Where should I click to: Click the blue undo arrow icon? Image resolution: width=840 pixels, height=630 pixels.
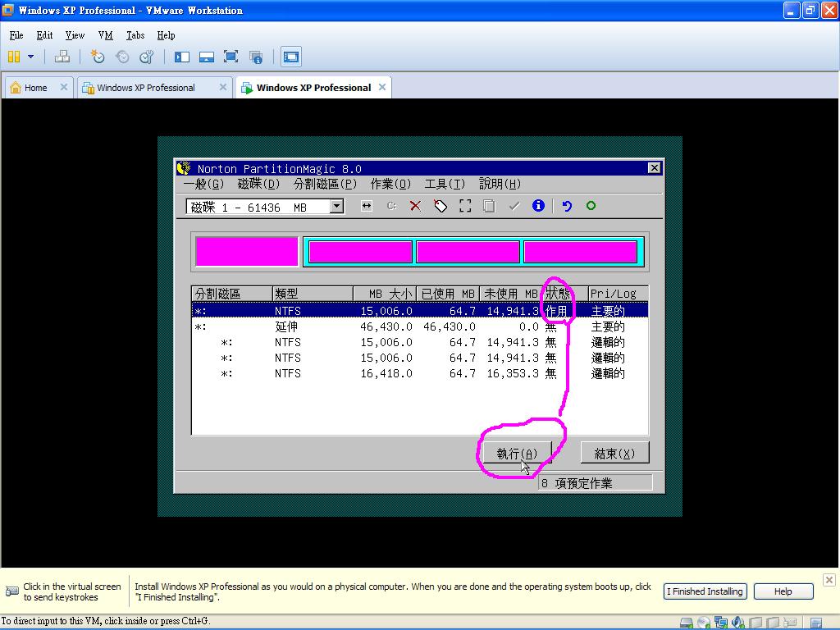click(x=567, y=206)
